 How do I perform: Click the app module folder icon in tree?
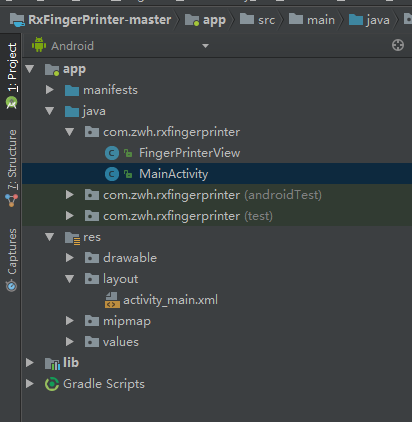[52, 69]
